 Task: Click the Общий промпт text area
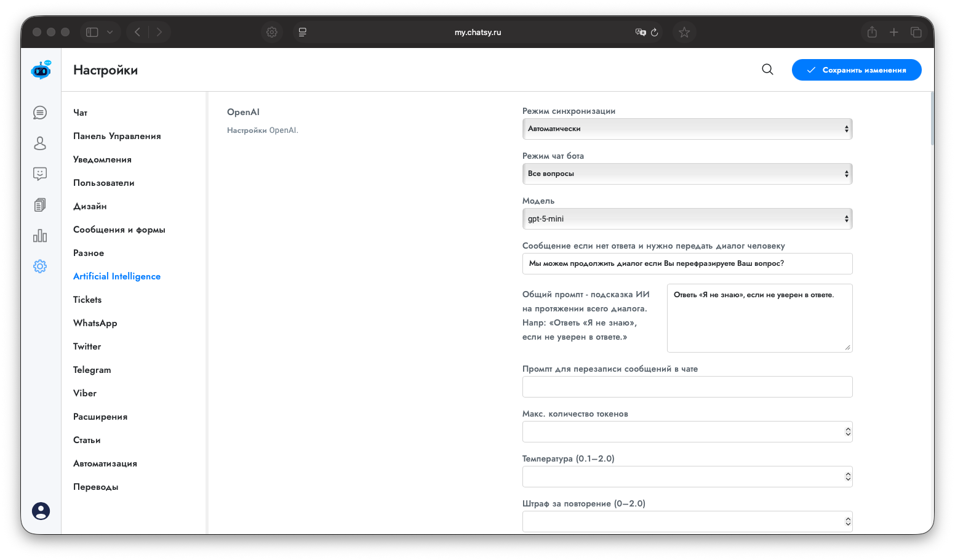click(759, 318)
